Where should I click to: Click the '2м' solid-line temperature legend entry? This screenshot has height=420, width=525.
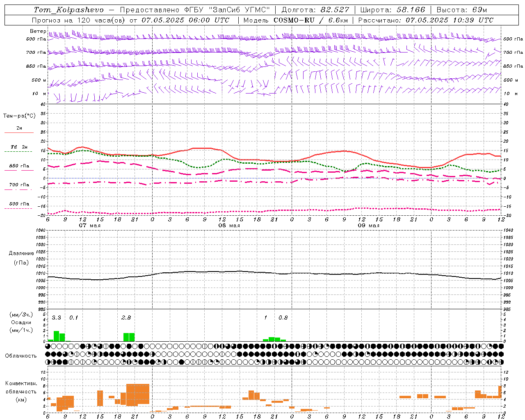pyautogui.click(x=19, y=128)
